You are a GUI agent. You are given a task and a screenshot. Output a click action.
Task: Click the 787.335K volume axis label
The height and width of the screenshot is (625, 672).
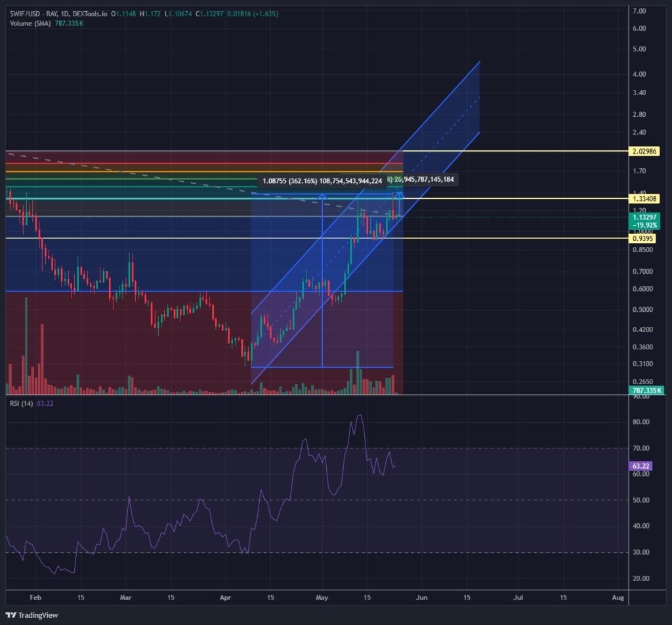(x=646, y=391)
